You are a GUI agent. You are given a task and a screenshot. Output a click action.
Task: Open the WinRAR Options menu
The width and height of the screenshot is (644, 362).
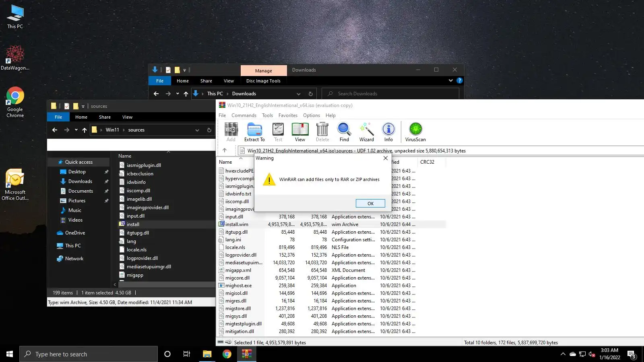(x=312, y=115)
